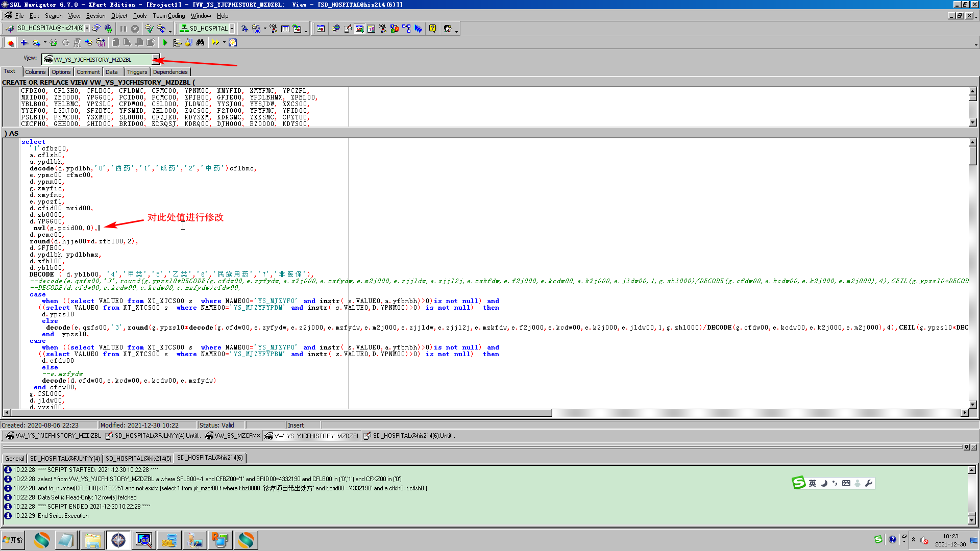Click the binoculars Find icon
Viewport: 980px width, 551px height.
(x=200, y=43)
